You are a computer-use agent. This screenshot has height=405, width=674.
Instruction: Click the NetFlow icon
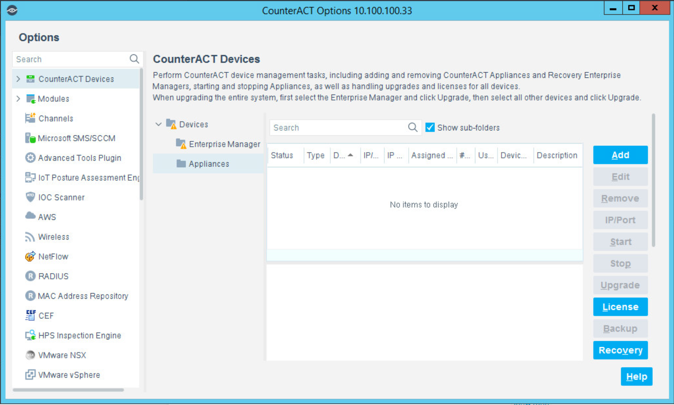(x=30, y=256)
